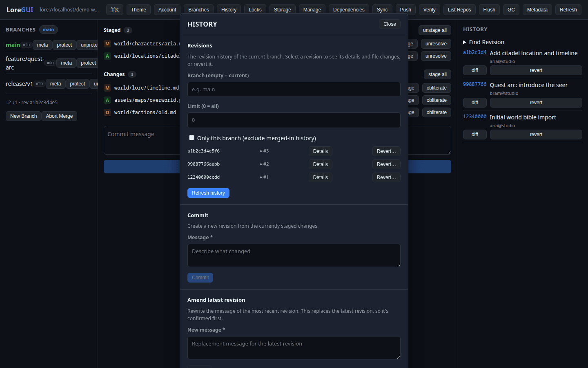Click the Commit button in dialog
Screen dimensions: 588x368
click(200, 278)
